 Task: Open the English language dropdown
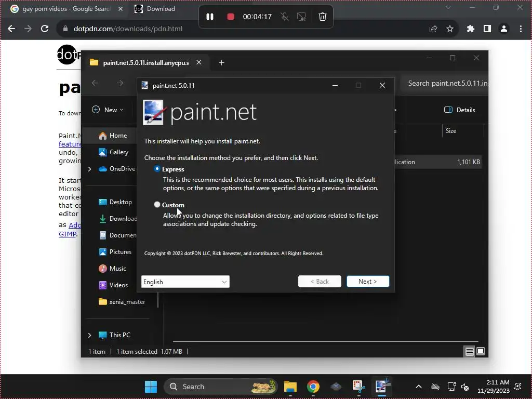(x=185, y=282)
